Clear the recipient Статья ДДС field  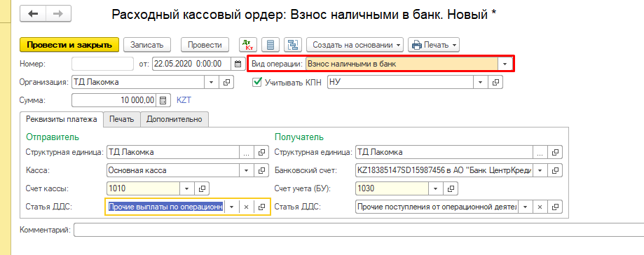pyautogui.click(x=540, y=207)
